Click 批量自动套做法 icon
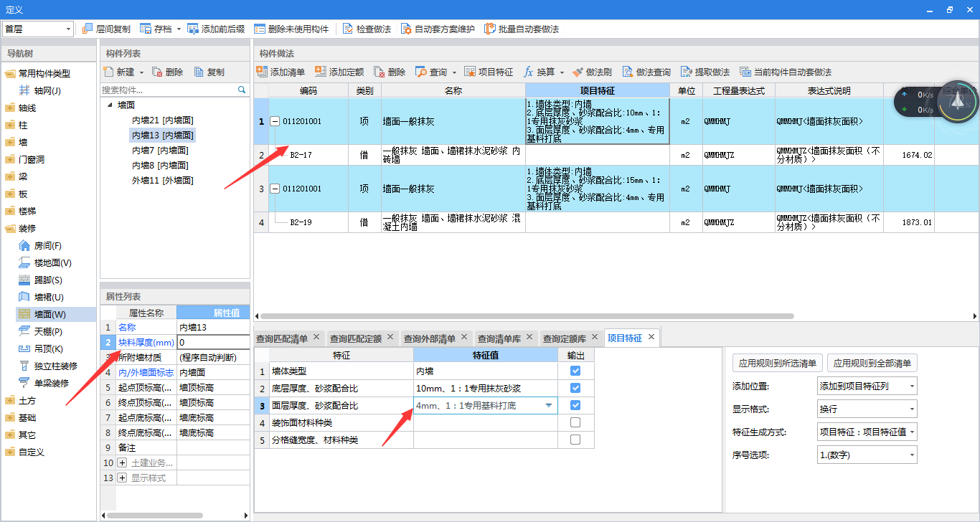This screenshot has width=980, height=522. 490,29
